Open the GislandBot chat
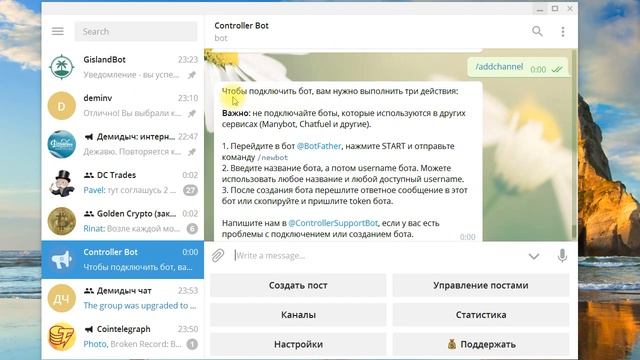Image resolution: width=640 pixels, height=360 pixels. 122,67
